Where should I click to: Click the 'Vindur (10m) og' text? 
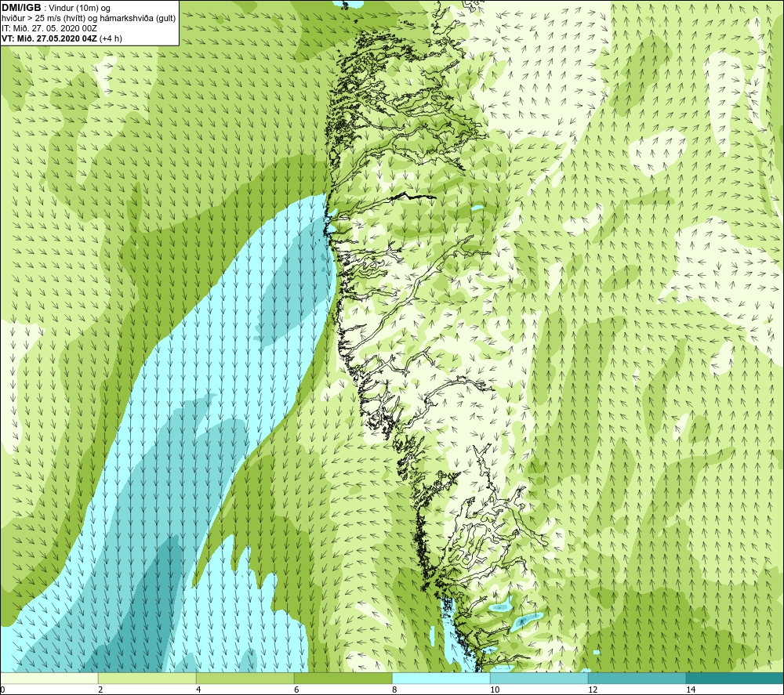point(80,9)
